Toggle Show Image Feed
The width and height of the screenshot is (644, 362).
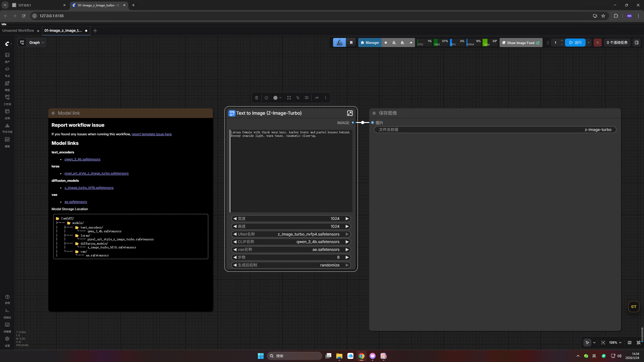(x=521, y=43)
